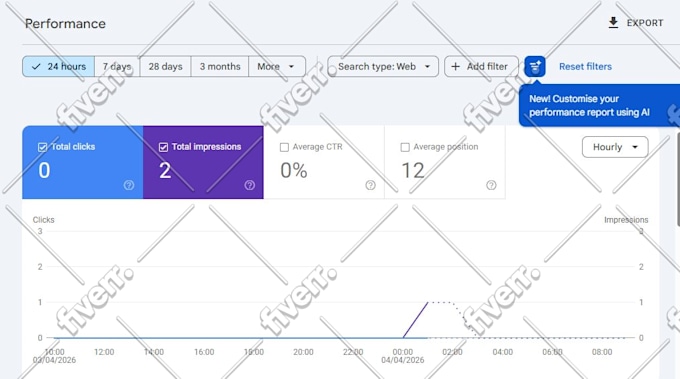Open help icon on Average CTR card

tap(370, 185)
